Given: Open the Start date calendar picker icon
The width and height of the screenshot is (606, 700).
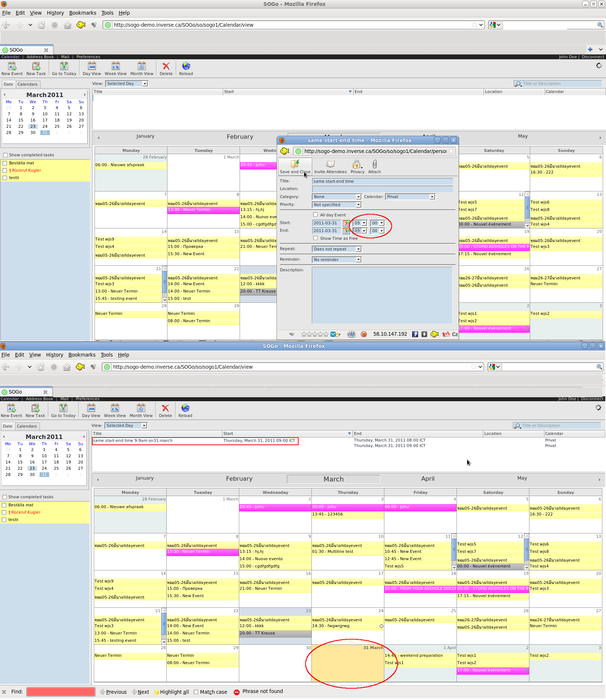Looking at the screenshot, I should pos(346,223).
